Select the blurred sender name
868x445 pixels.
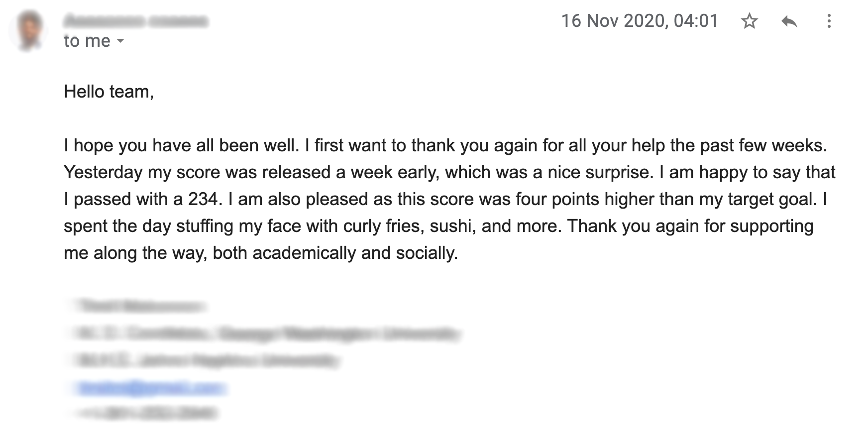(135, 21)
